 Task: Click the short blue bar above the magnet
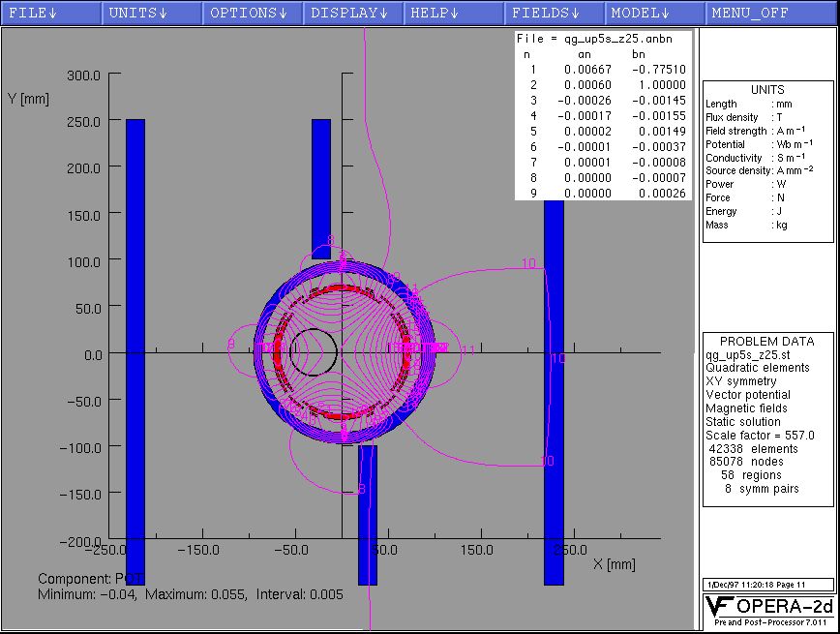[x=321, y=189]
